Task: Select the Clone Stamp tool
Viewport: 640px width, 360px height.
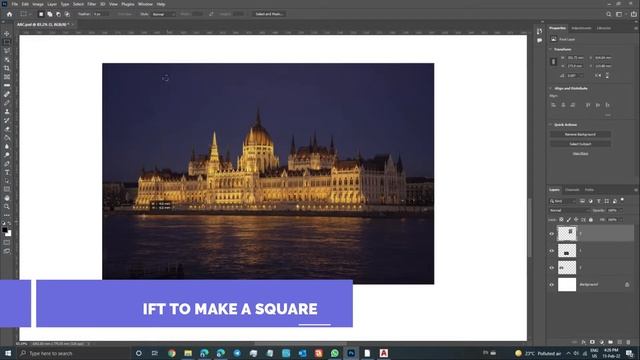Action: click(7, 111)
